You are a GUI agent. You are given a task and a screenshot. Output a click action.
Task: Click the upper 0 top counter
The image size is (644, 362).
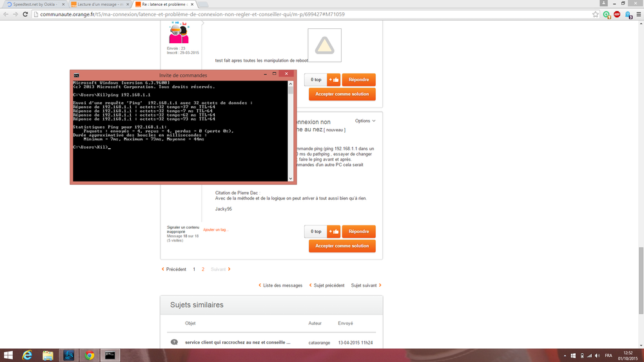point(316,80)
